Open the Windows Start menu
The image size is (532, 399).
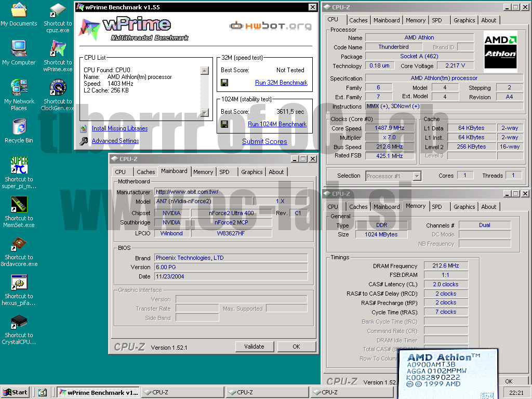coord(15,392)
